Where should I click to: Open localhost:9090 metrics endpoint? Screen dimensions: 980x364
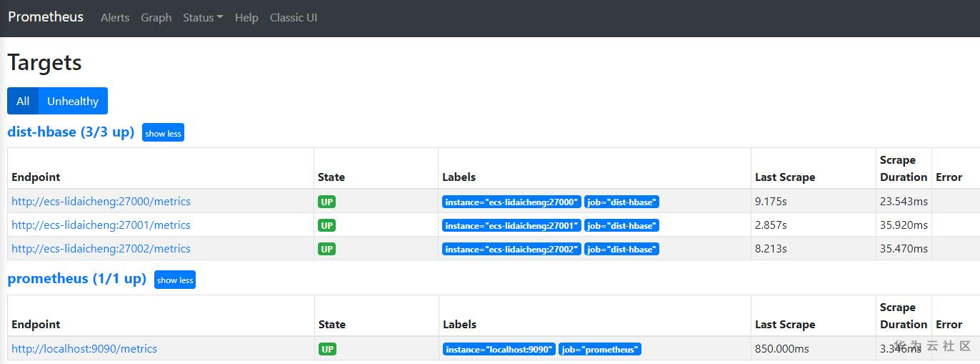pos(84,349)
